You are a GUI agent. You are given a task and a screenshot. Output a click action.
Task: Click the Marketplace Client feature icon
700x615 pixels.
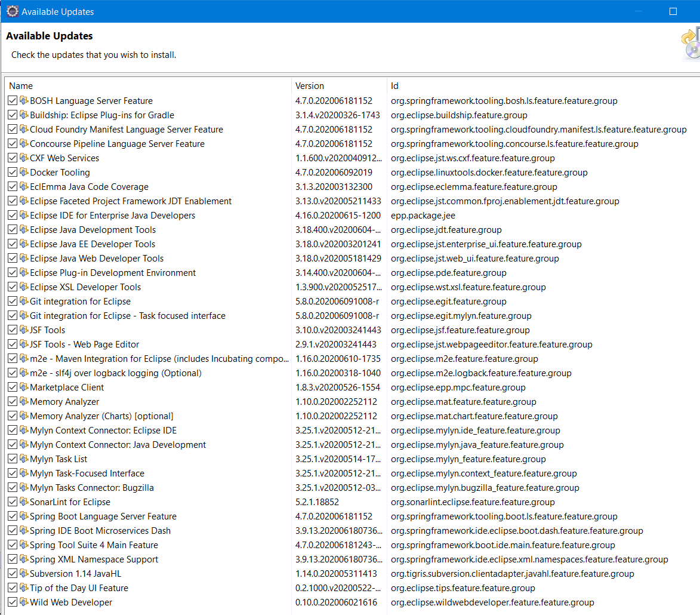tap(24, 388)
